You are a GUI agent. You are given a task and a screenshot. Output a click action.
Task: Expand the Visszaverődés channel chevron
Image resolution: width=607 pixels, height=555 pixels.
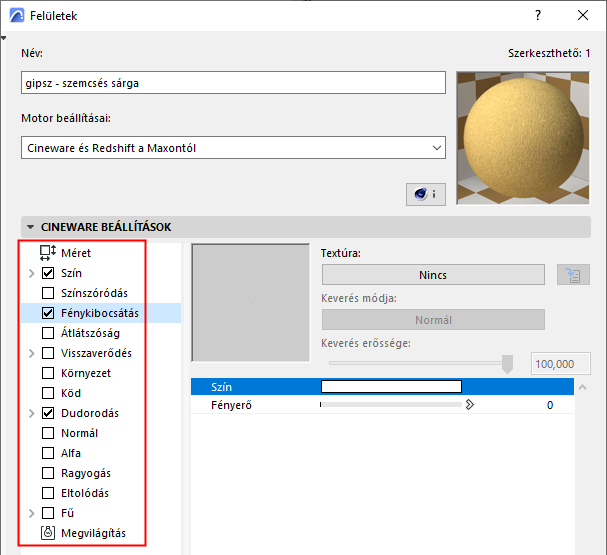[x=32, y=353]
